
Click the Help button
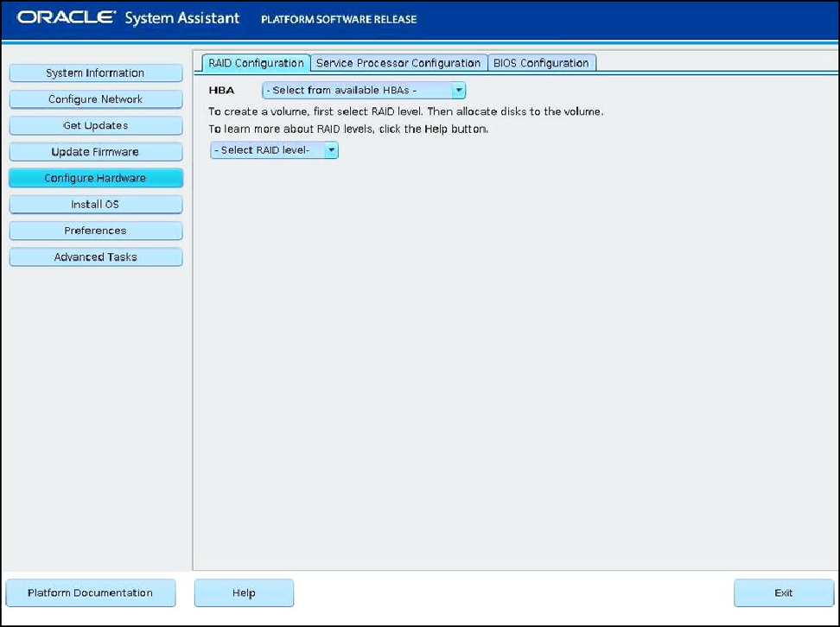click(x=244, y=592)
